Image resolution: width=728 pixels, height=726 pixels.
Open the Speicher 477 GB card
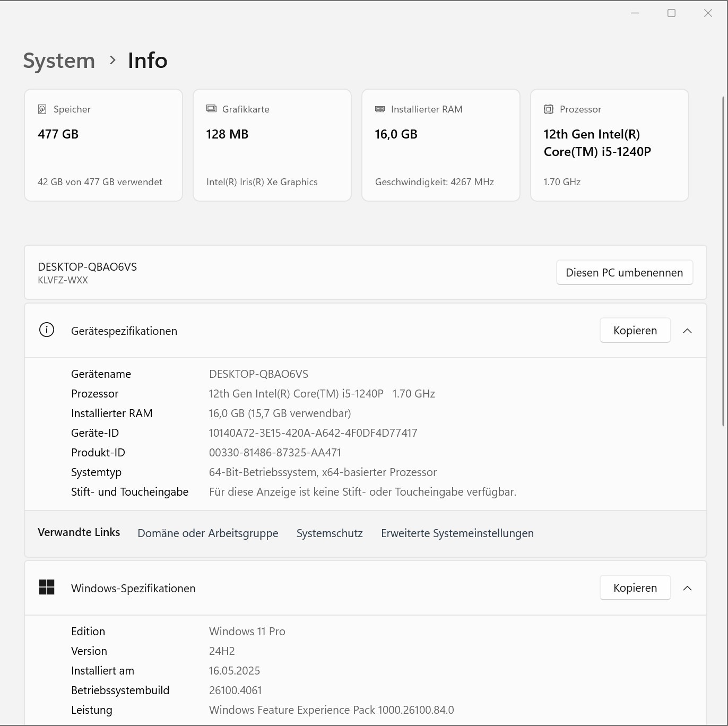coord(103,145)
